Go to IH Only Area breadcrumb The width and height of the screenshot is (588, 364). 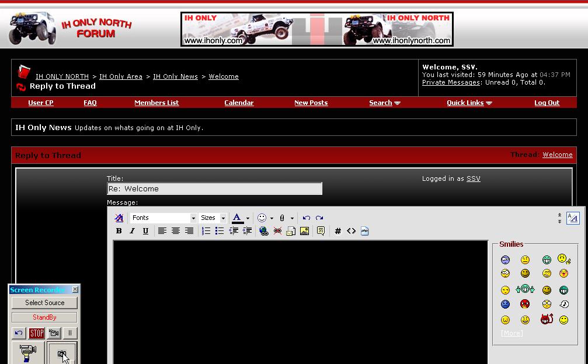tap(121, 76)
